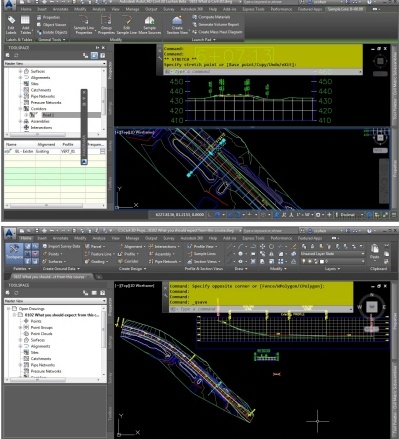The image size is (399, 439).
Task: Click the Paste icon in Clipboard panel
Action: [375, 252]
